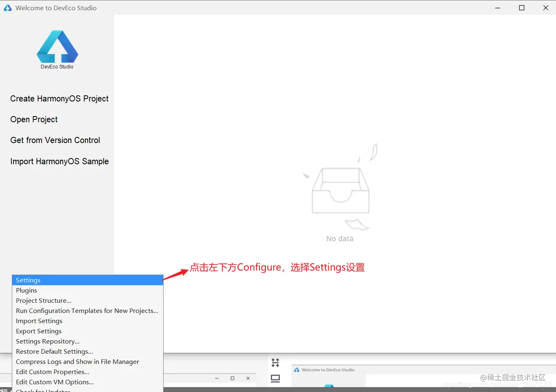Click Import HarmonyOS Sample

click(60, 161)
